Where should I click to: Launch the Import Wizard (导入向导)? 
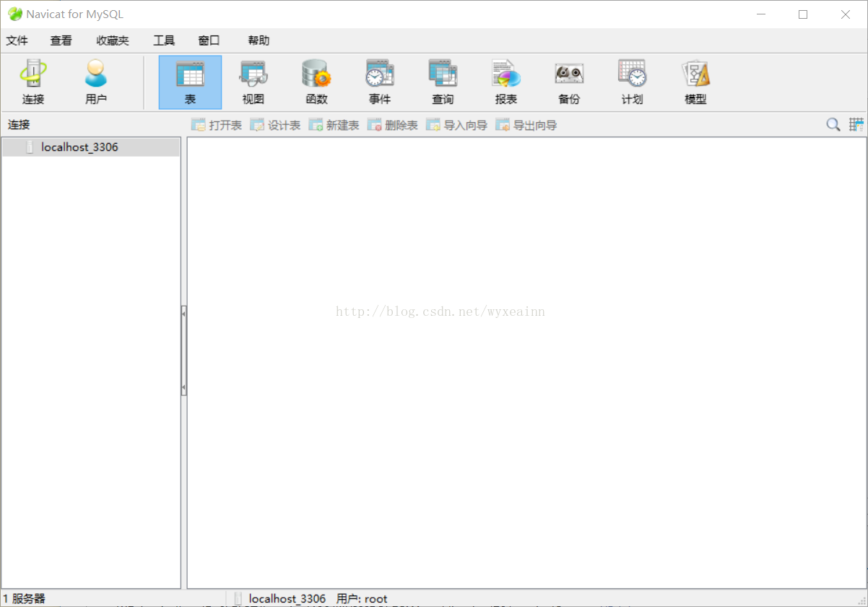[x=457, y=125]
